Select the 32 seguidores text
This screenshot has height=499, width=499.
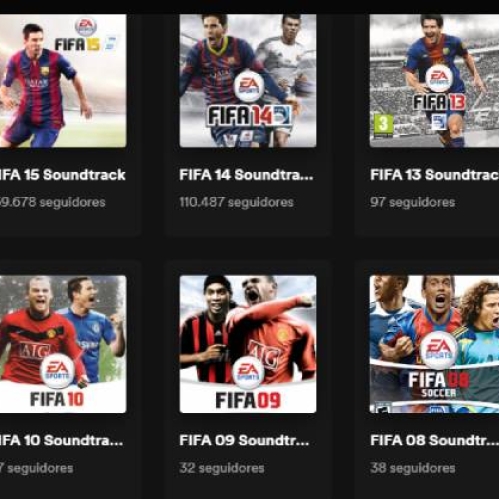pos(222,468)
